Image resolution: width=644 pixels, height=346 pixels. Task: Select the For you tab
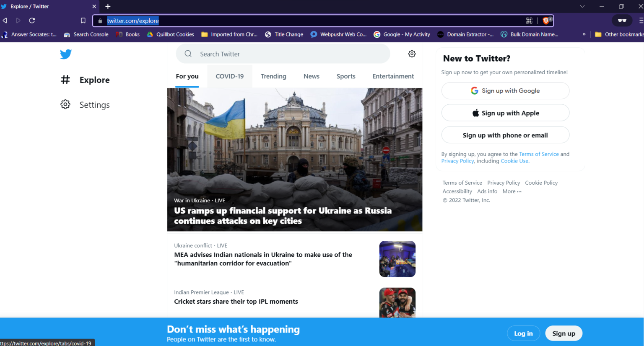(187, 76)
